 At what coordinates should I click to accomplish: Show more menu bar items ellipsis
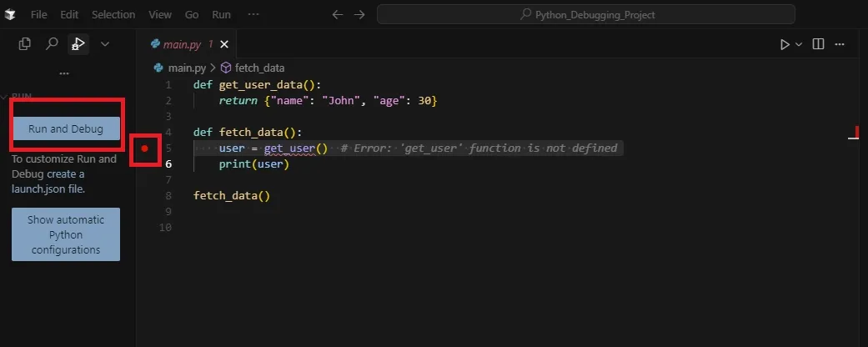(253, 14)
